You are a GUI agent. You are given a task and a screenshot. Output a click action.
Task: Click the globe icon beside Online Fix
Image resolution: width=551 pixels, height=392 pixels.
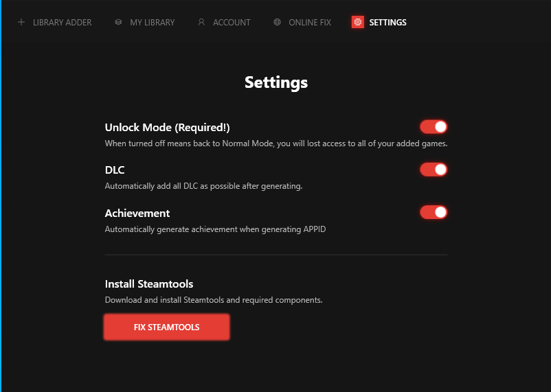coord(277,23)
